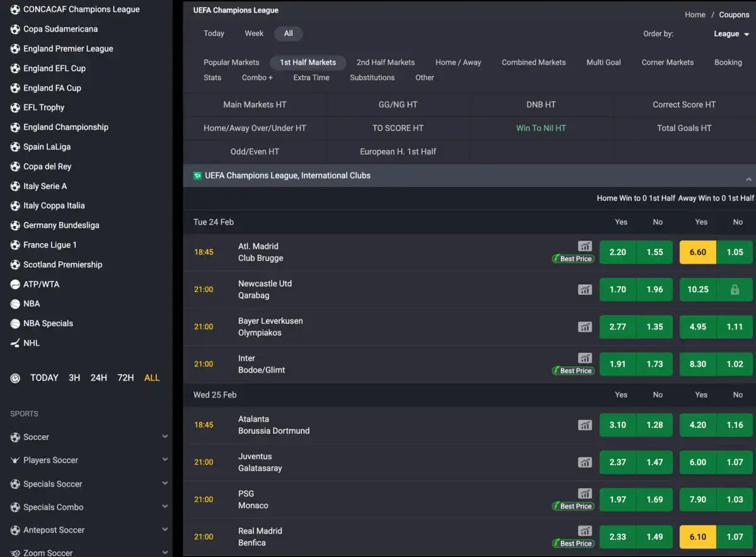Image resolution: width=756 pixels, height=557 pixels.
Task: Open stats icon for Inter match
Action: [x=585, y=358]
